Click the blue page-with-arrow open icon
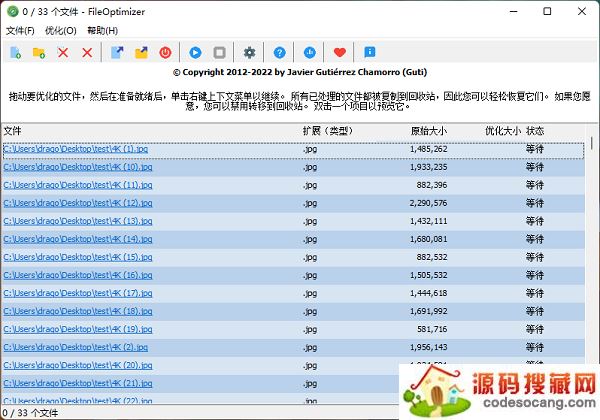 click(x=117, y=52)
